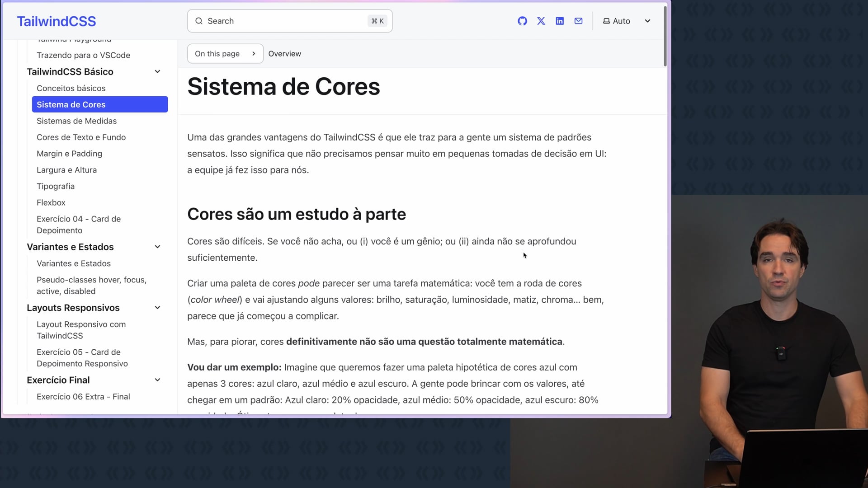Click the email envelope icon
This screenshot has width=868, height=488.
click(578, 21)
